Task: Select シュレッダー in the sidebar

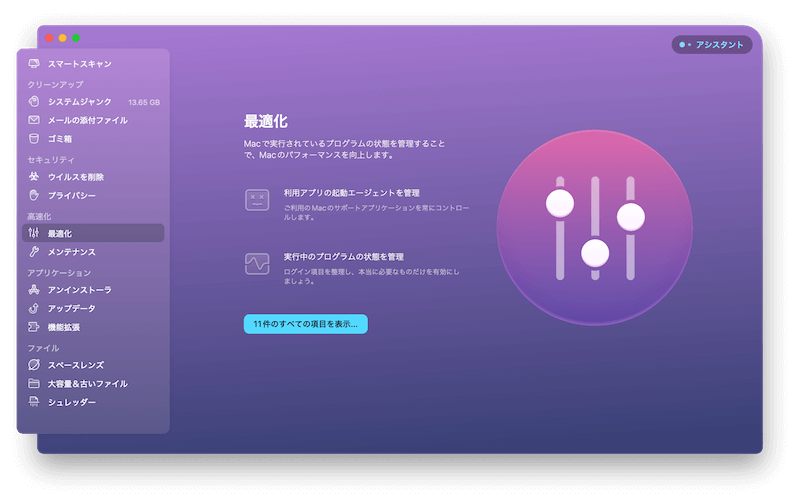Action: (x=72, y=402)
